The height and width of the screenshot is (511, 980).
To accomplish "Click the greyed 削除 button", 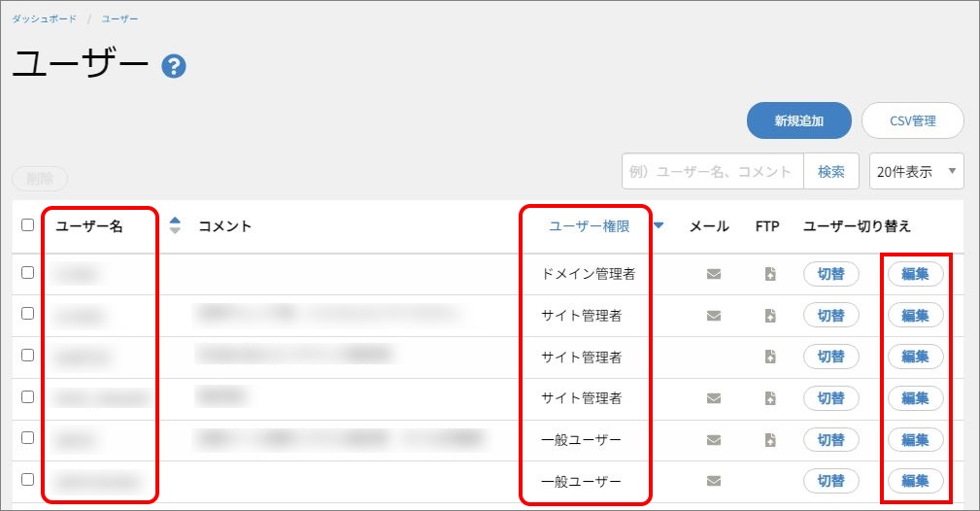I will tap(40, 179).
